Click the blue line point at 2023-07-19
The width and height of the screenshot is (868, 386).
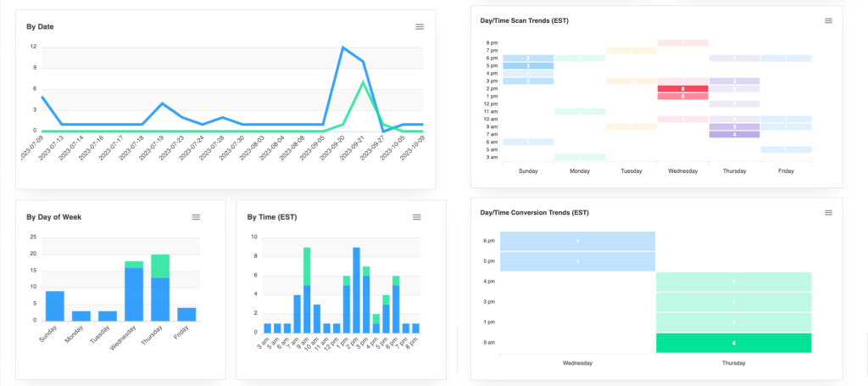point(162,103)
